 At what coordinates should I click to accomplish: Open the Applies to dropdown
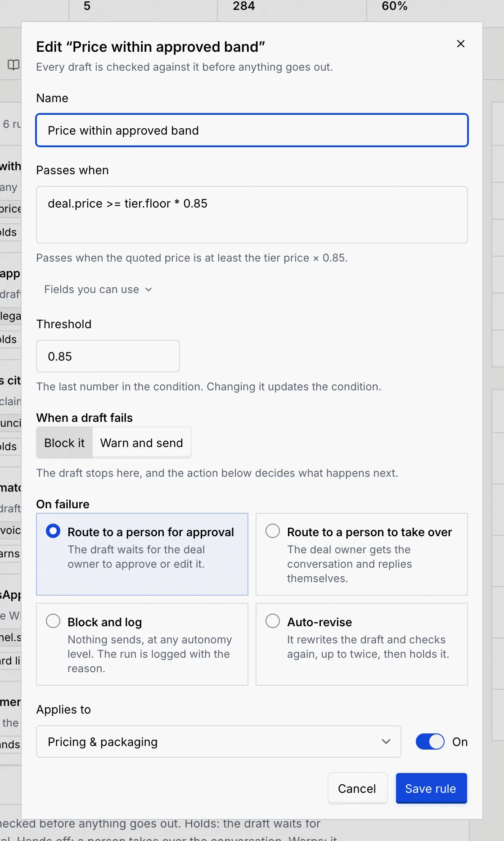[x=219, y=742]
